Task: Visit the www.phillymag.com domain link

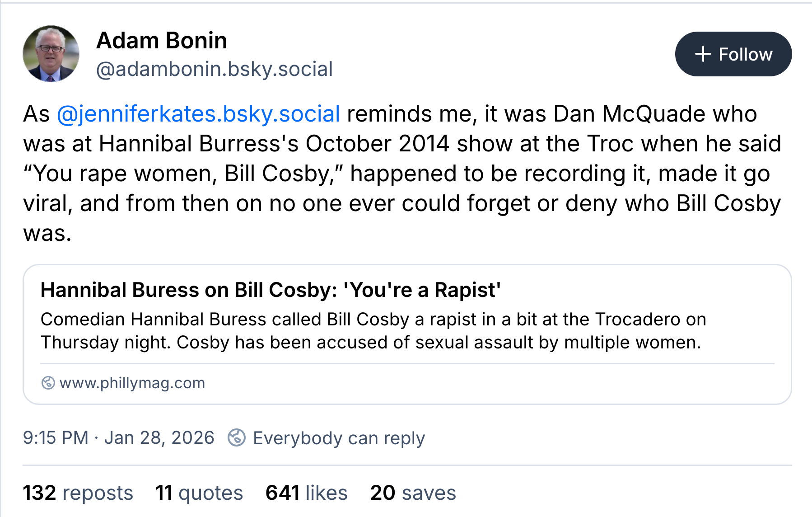Action: (132, 383)
